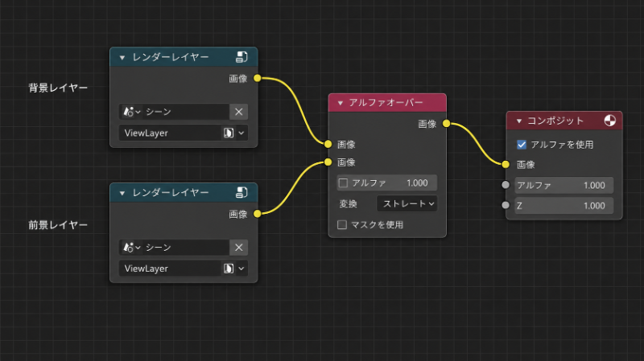Collapse the top レンダーレイヤー node
This screenshot has width=644, height=361.
point(122,57)
